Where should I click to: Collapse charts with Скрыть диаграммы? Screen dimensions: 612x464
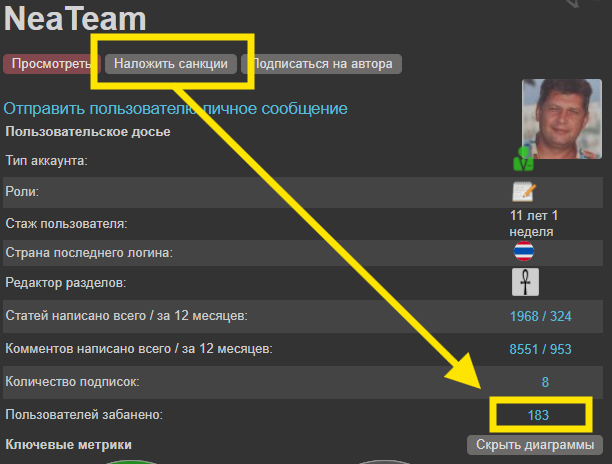click(x=535, y=444)
